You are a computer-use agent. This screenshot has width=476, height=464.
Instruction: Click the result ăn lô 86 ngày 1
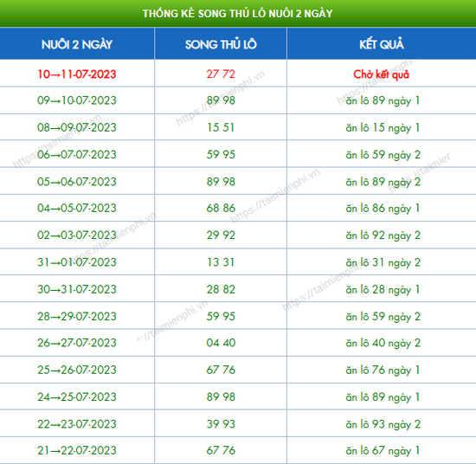pyautogui.click(x=383, y=209)
